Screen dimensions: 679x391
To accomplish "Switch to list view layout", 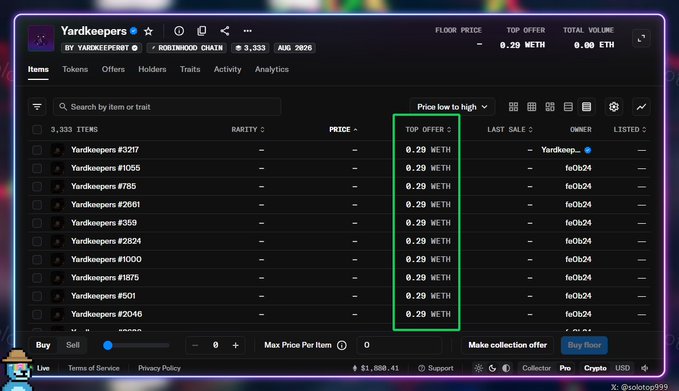I will (568, 107).
